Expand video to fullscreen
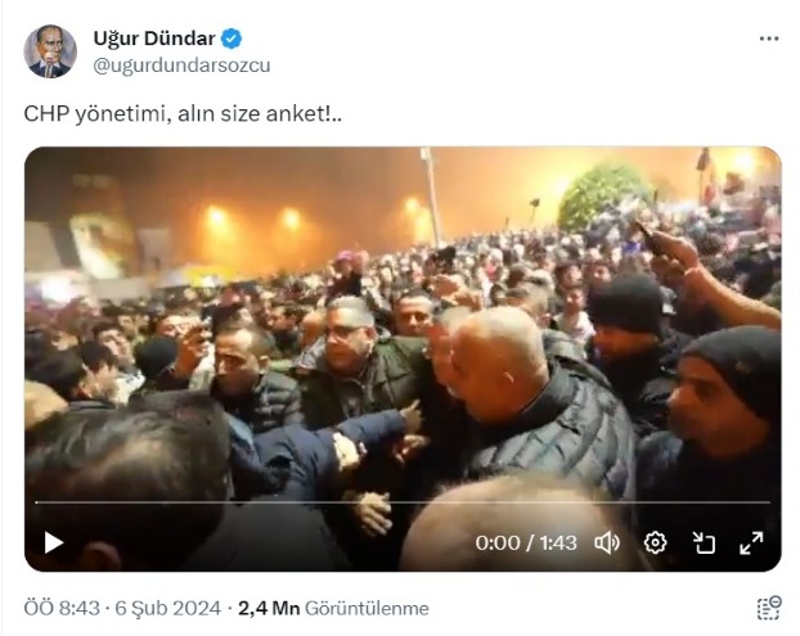The width and height of the screenshot is (800, 636). [x=752, y=543]
